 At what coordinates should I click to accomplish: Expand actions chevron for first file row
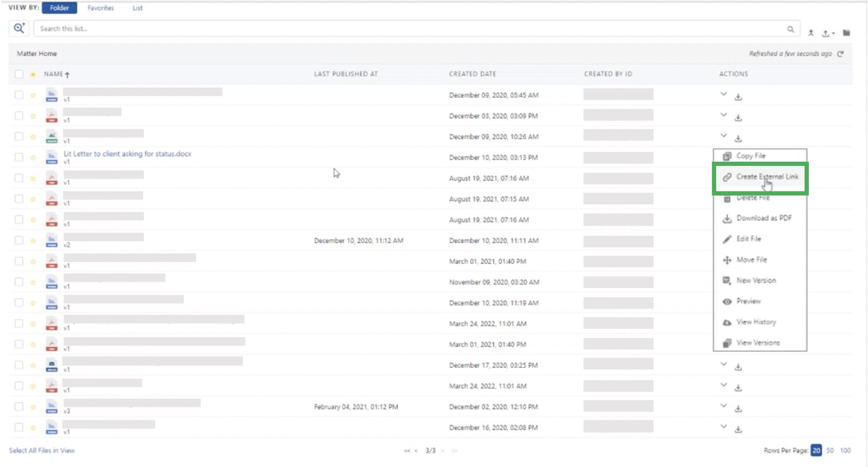[723, 94]
